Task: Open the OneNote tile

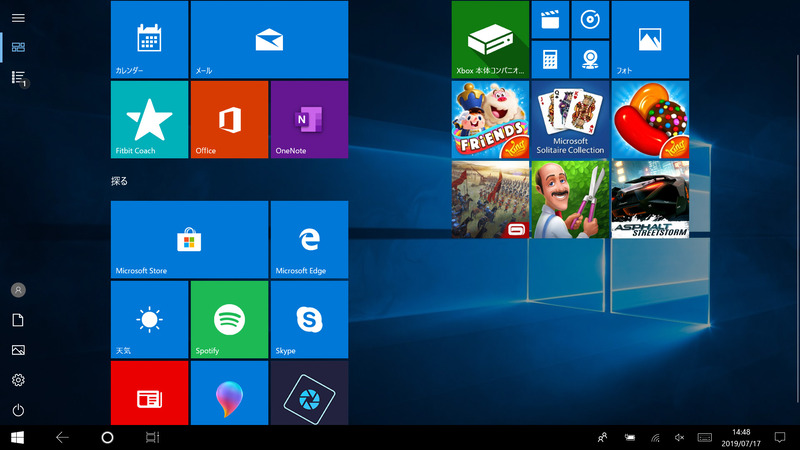Action: (310, 119)
